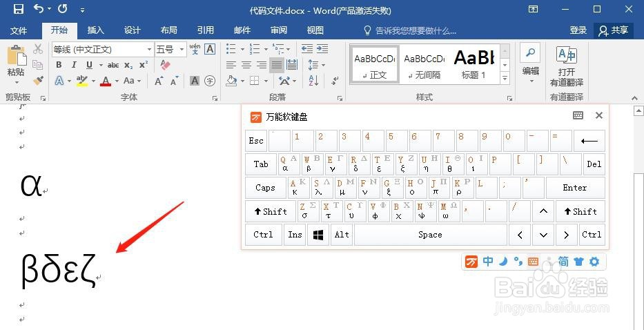This screenshot has height=330, width=644.
Task: Save the document with the floppy icon
Action: coord(18,9)
